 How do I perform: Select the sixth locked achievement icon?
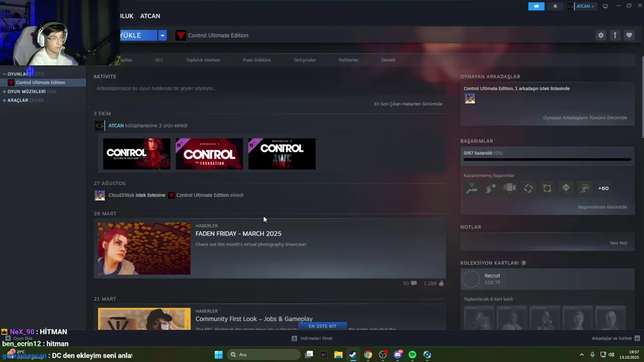(566, 188)
